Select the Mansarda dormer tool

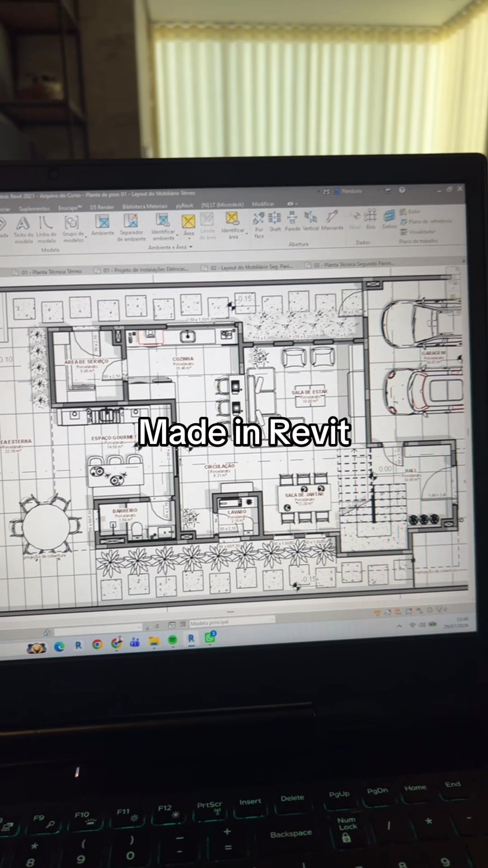332,220
